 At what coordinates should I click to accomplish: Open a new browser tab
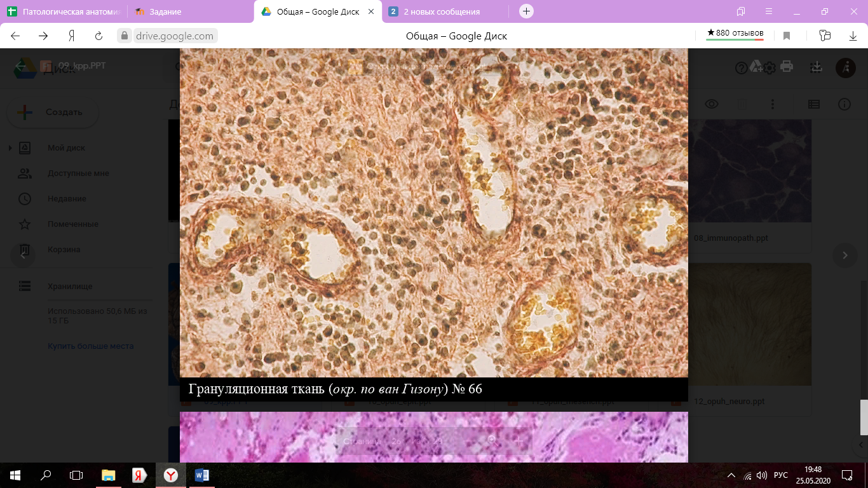pyautogui.click(x=526, y=11)
